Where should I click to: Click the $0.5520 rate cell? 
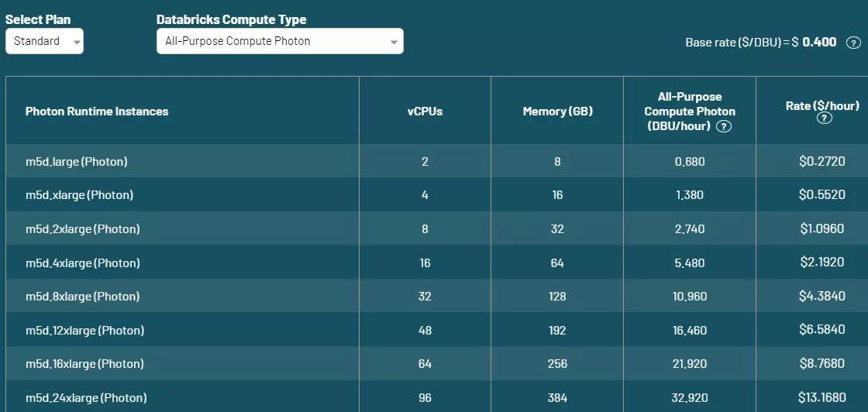[x=822, y=194]
